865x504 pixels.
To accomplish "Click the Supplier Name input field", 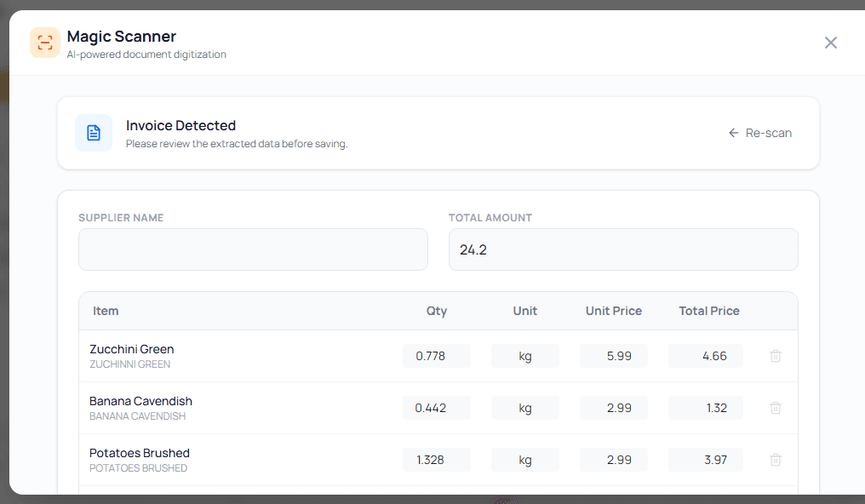I will pyautogui.click(x=253, y=249).
